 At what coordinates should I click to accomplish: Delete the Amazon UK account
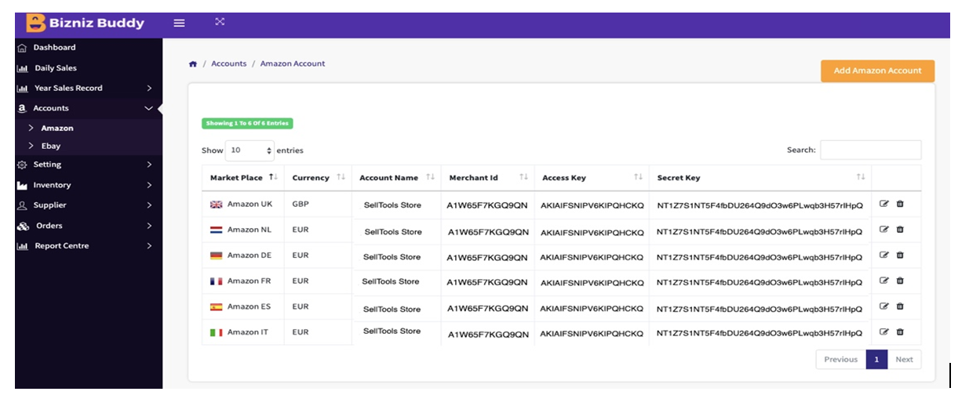coord(900,204)
